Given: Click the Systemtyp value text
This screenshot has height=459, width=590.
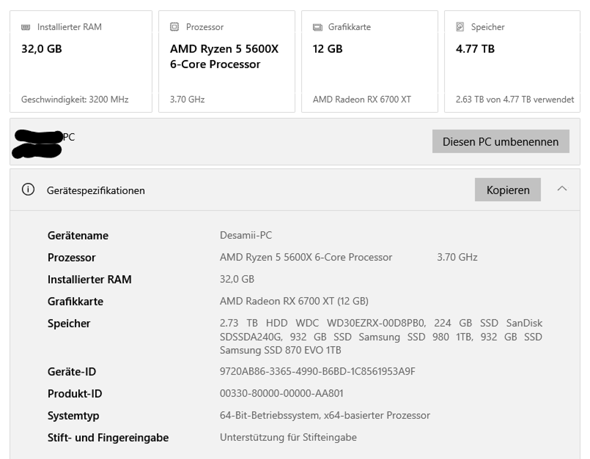Looking at the screenshot, I should tap(325, 415).
